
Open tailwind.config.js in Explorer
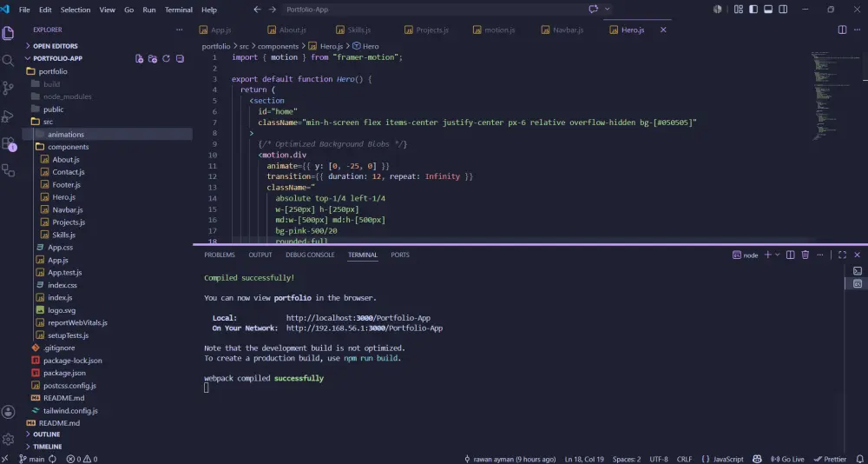(70, 411)
